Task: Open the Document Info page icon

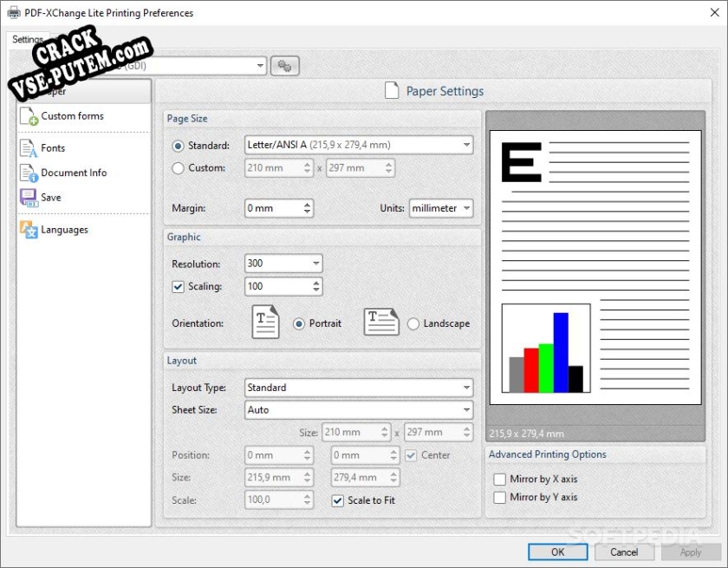Action: [29, 173]
